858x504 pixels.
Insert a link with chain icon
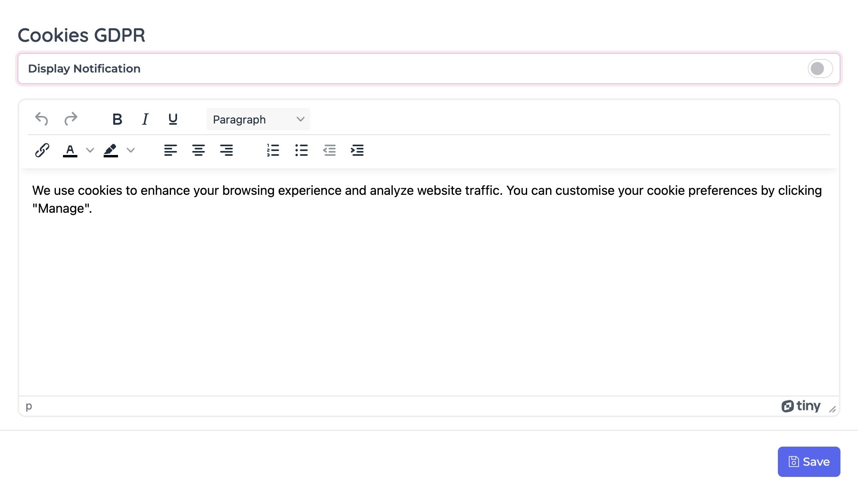42,150
